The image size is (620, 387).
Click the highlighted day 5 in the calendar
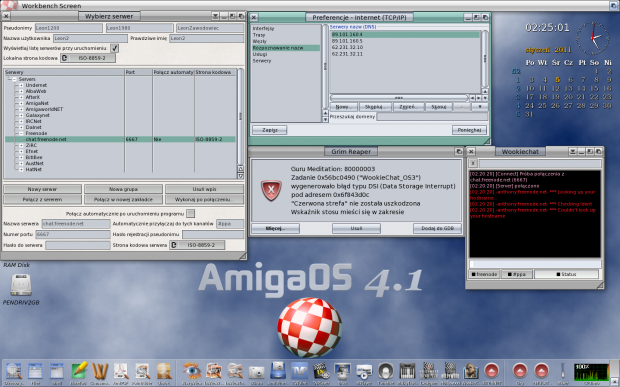point(558,80)
